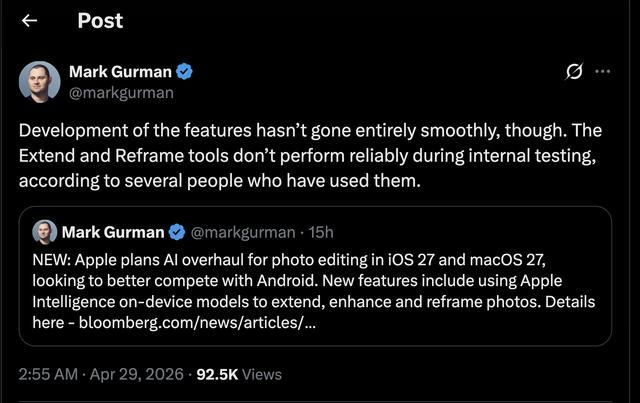The height and width of the screenshot is (403, 640).
Task: Click the Mark Gurman name in the quoted post
Action: coord(113,232)
